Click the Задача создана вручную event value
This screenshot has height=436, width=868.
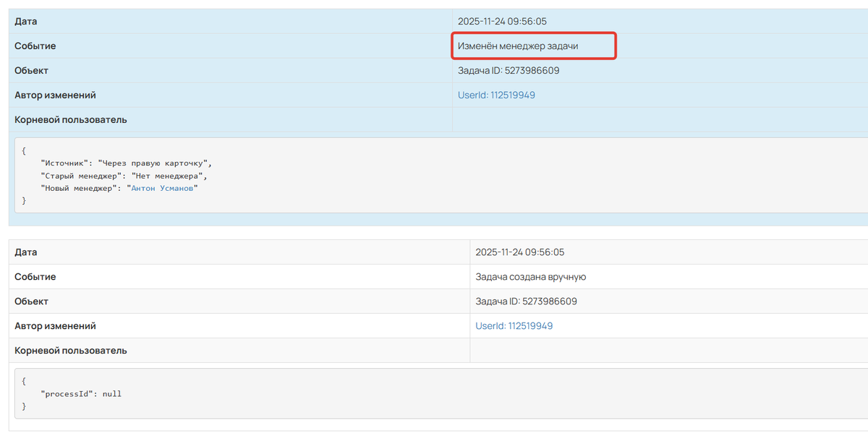pyautogui.click(x=530, y=277)
